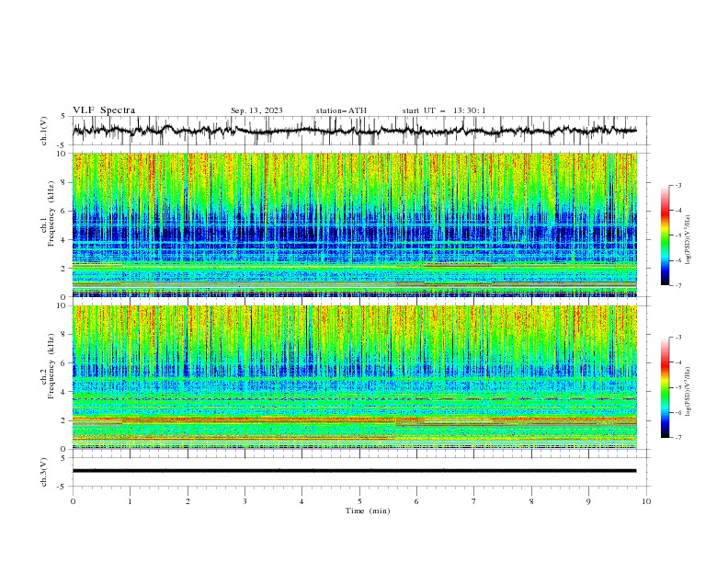Click the time axis tick labeled 0
Viewport: 728px width, 563px height.
point(73,501)
